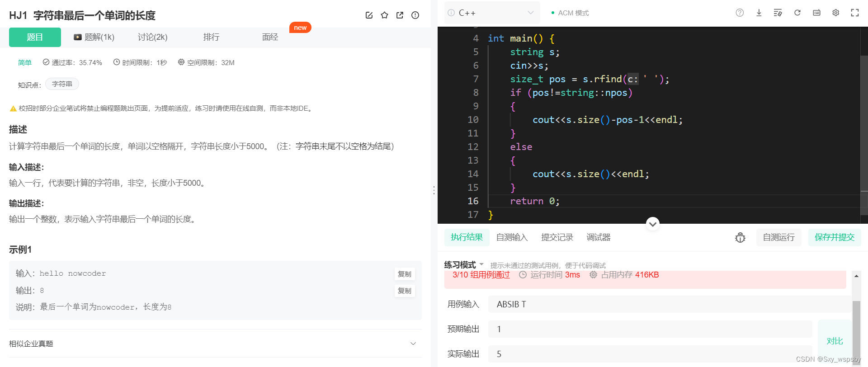Screen dimensions: 868x367
Task: Open the 题解(1k) tab
Action: tap(94, 37)
